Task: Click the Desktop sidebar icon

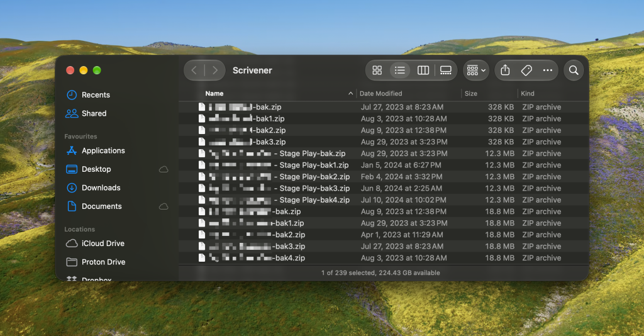Action: [x=72, y=169]
